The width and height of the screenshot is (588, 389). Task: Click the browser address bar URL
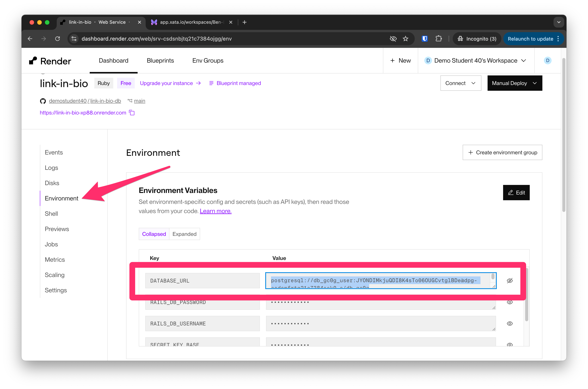click(157, 39)
